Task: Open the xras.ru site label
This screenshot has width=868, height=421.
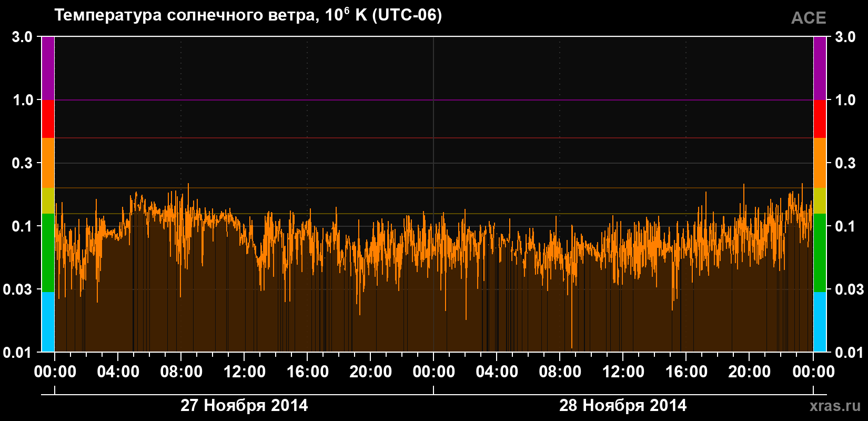Action: click(x=835, y=406)
